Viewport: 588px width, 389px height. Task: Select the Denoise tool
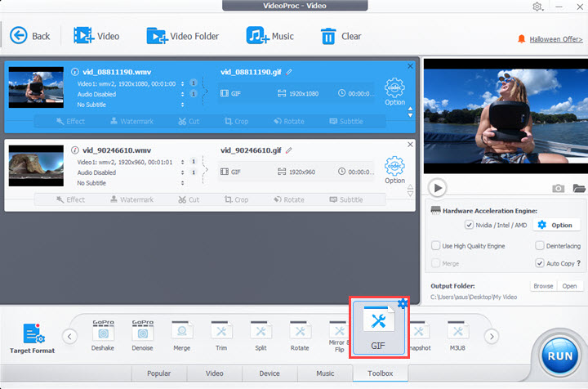pyautogui.click(x=142, y=335)
